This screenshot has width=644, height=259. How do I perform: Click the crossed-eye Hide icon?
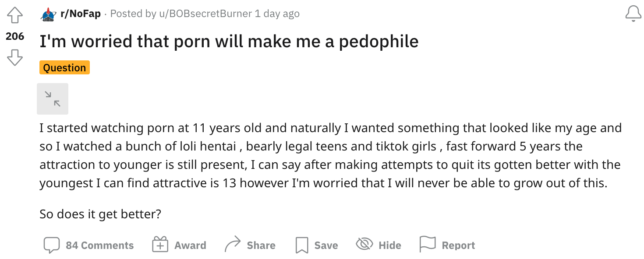coord(364,244)
